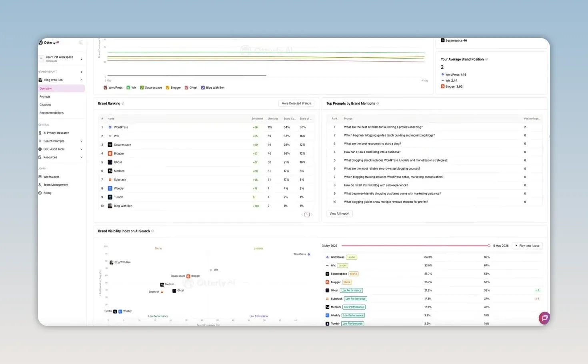Screen dimensions: 588x364
Task: Click View full report button
Action: pos(339,214)
